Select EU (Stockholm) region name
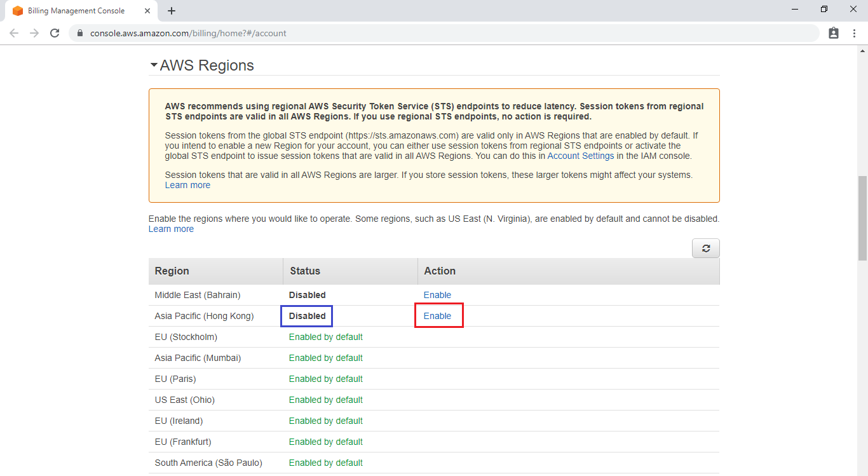 pos(186,337)
